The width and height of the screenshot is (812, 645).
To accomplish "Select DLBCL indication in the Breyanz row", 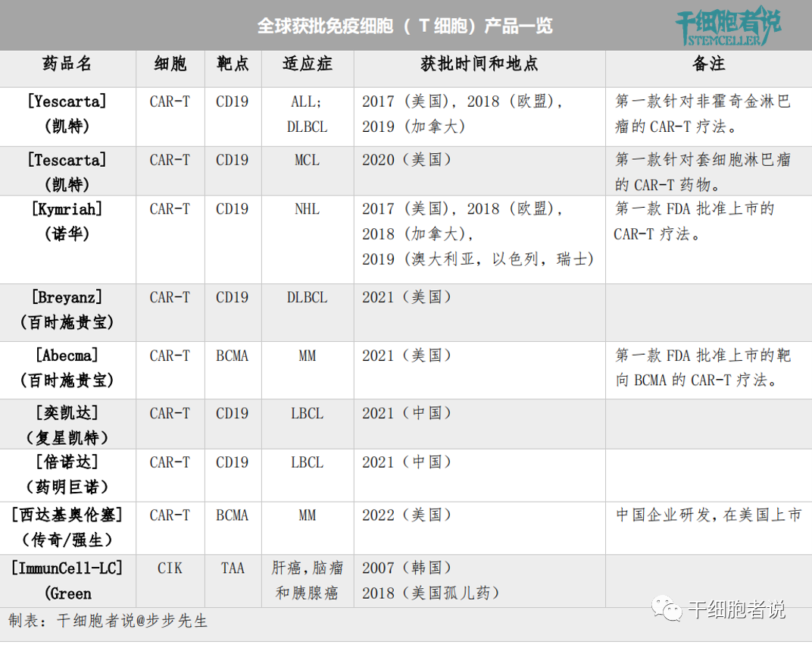I will tap(307, 297).
